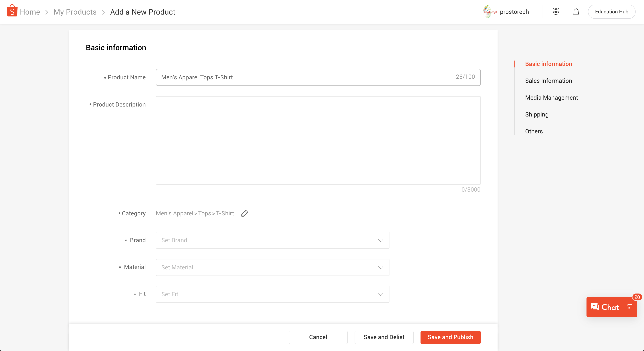644x351 pixels.
Task: Expand the Set Brand dropdown
Action: [x=272, y=240]
